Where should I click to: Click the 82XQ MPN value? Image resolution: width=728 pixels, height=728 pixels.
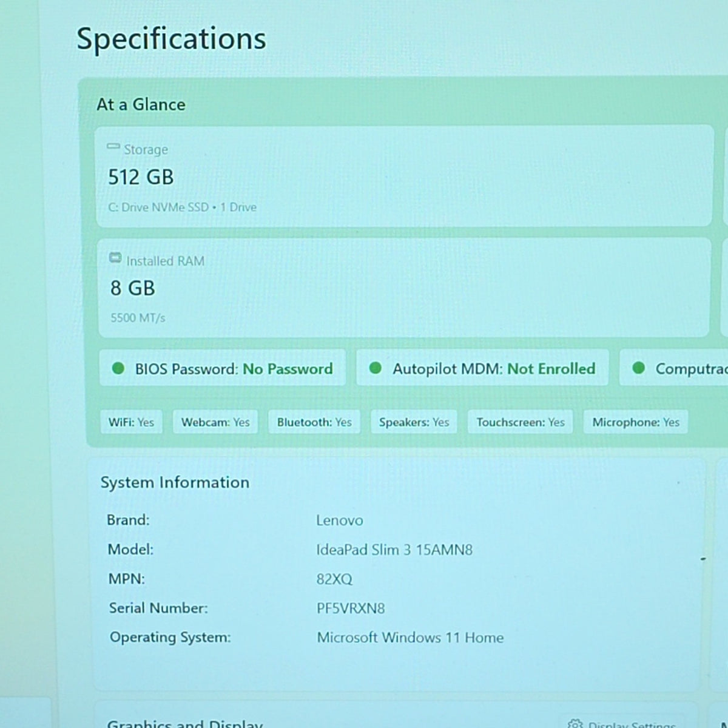(x=334, y=579)
